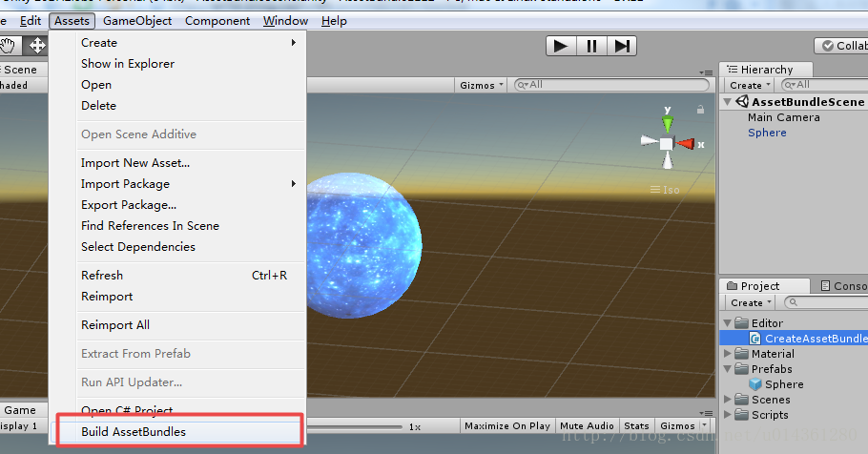This screenshot has width=868, height=454.
Task: Collapse the Editor folder
Action: 728,322
